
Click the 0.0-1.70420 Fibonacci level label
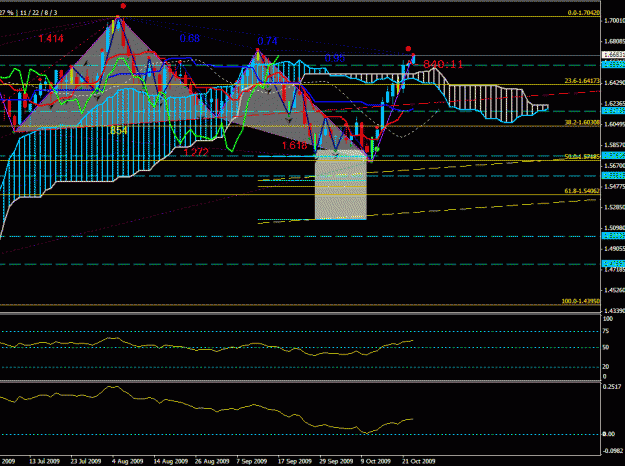point(584,13)
